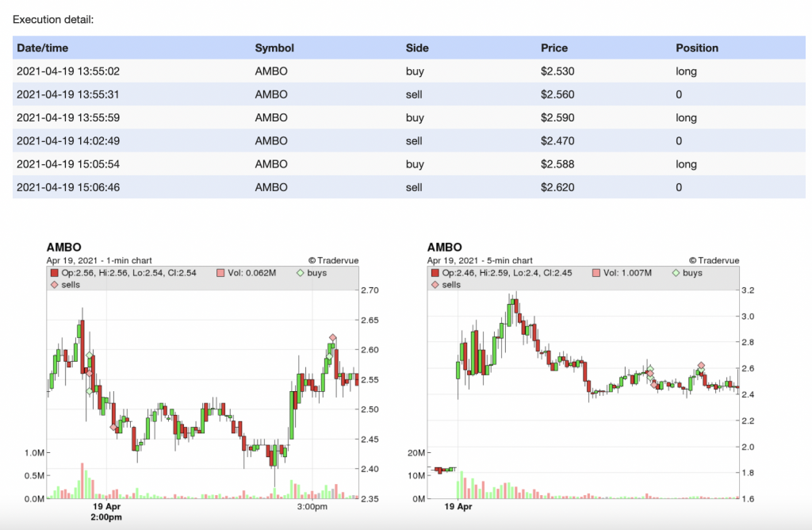Screen dimensions: 812x530
Task: Click the pink sells diamond in 1-min chart legend
Action: (x=55, y=284)
